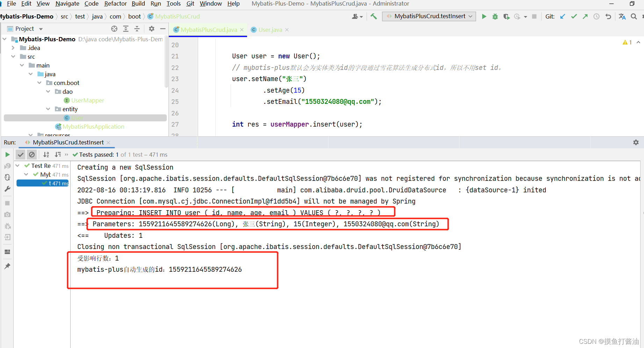Click the user account icon in toolbar
Viewport: 644px width, 348px height.
[357, 16]
